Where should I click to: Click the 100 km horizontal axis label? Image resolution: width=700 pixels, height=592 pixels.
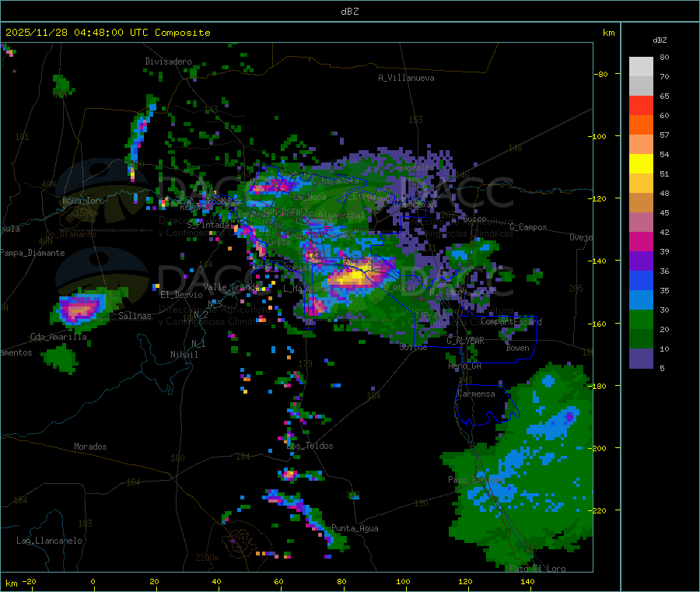click(403, 581)
